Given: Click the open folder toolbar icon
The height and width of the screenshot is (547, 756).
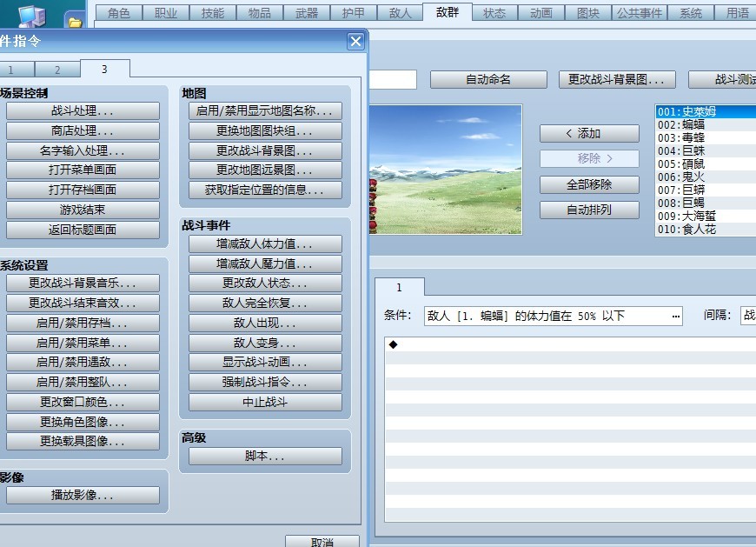Looking at the screenshot, I should [x=75, y=21].
